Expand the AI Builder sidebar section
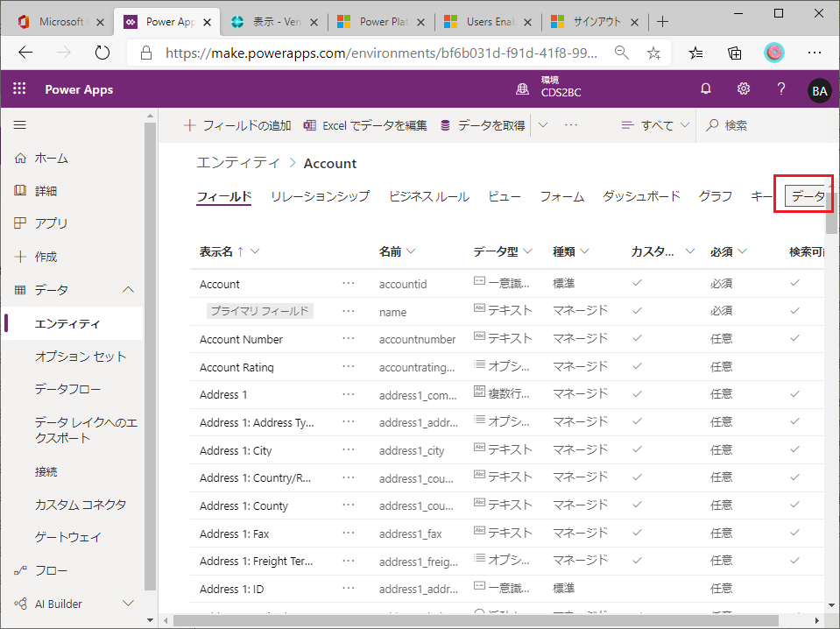840x629 pixels. click(128, 603)
